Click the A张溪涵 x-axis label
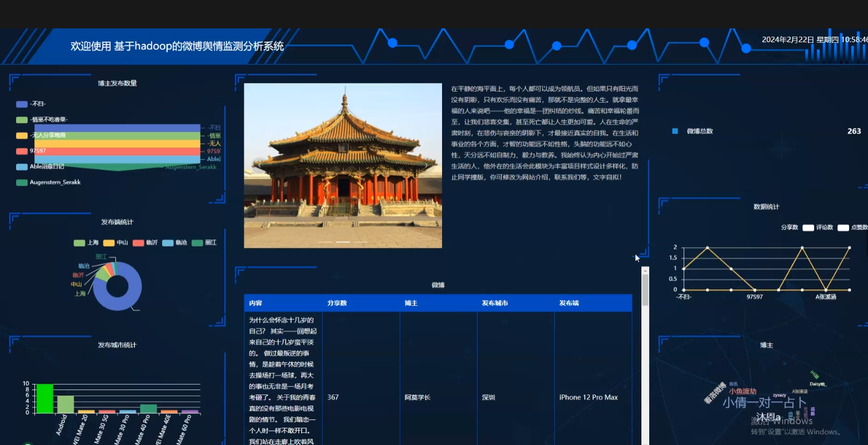868x445 pixels. tap(826, 297)
